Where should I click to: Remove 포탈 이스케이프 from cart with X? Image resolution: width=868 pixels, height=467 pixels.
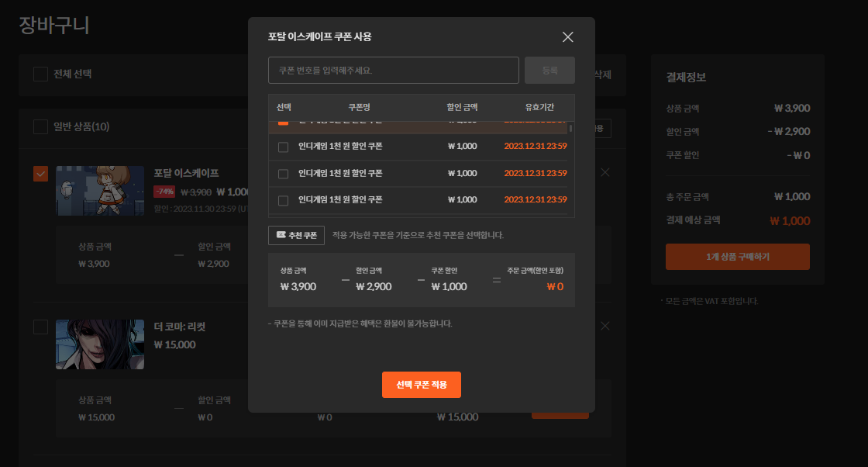605,172
